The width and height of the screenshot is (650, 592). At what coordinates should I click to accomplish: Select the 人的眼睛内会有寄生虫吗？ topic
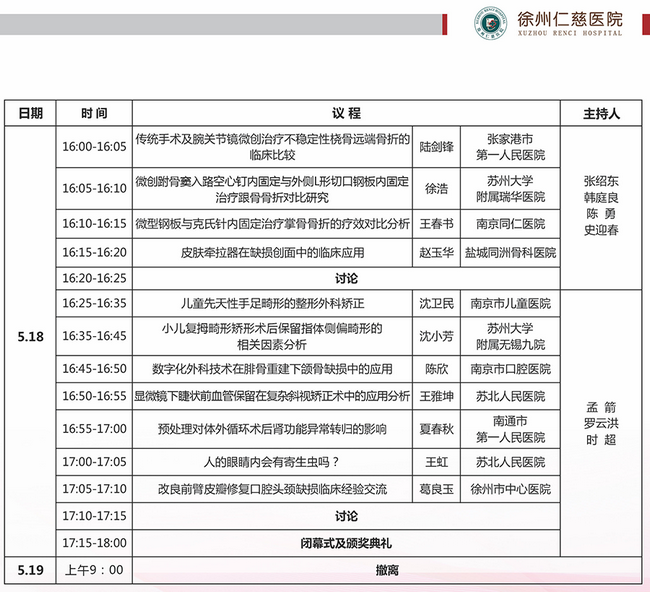point(273,462)
